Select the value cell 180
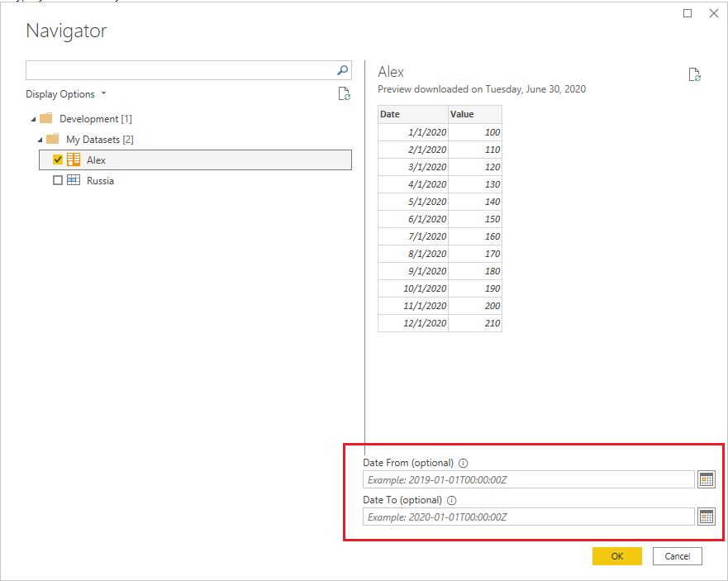This screenshot has height=581, width=728. coord(475,271)
